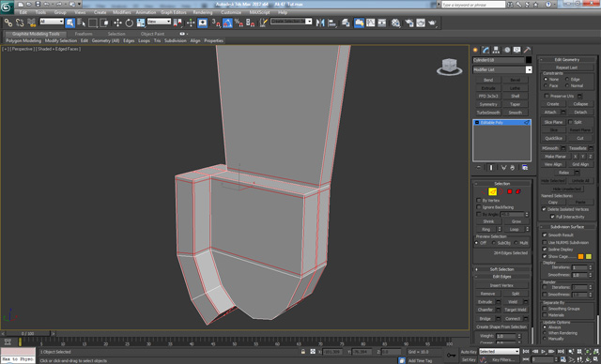Uncheck Full Interactivity option
Screen dimensions: 601x364
click(x=552, y=217)
